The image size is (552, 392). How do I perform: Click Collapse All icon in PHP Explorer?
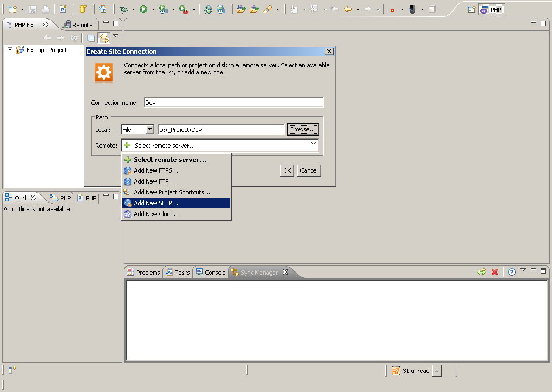91,38
